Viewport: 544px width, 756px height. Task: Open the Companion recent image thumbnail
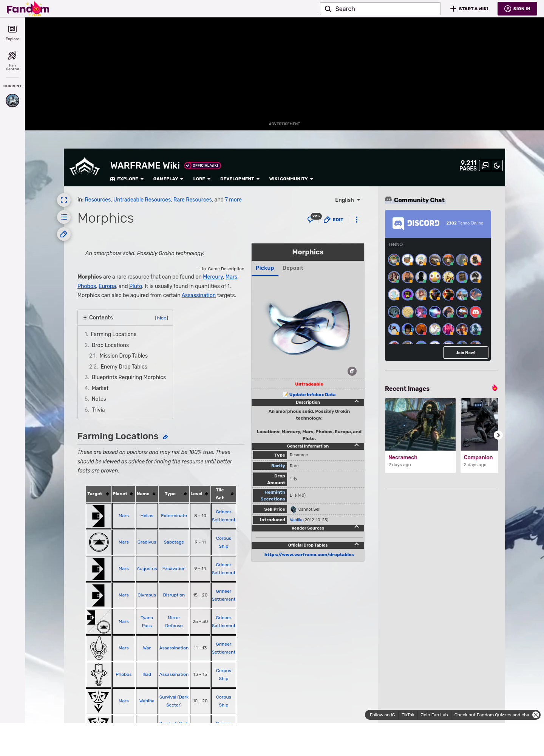(x=479, y=424)
